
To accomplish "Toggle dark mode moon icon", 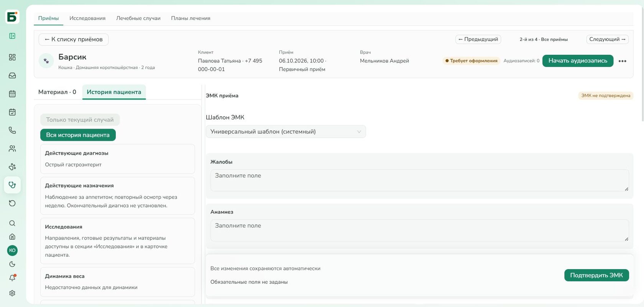I will (12, 264).
